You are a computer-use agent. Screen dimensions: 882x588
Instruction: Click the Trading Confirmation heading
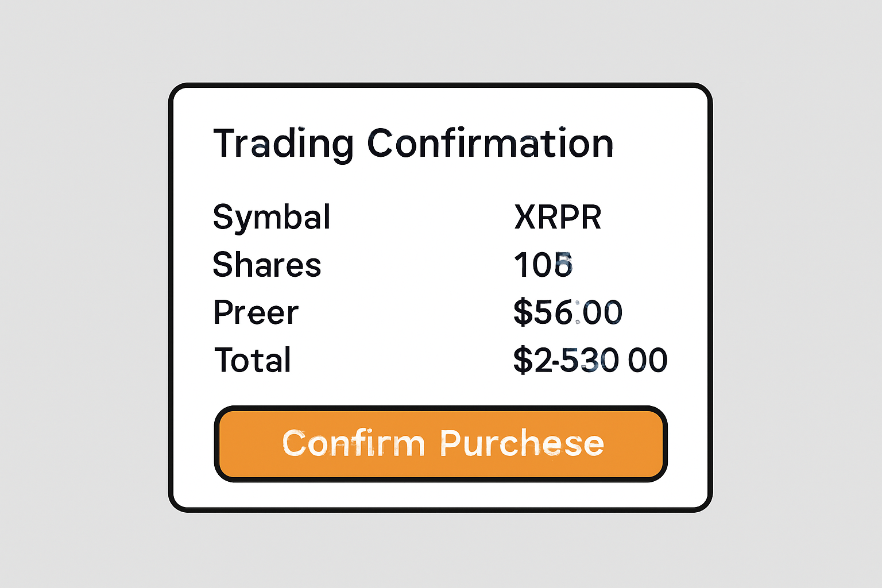tap(413, 144)
